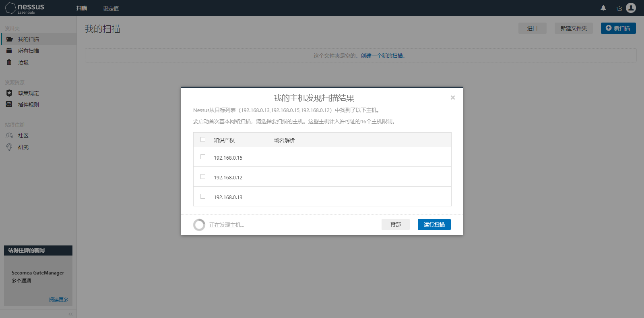Click the 垃圾 trash can icon
Image resolution: width=644 pixels, height=318 pixels.
click(9, 62)
